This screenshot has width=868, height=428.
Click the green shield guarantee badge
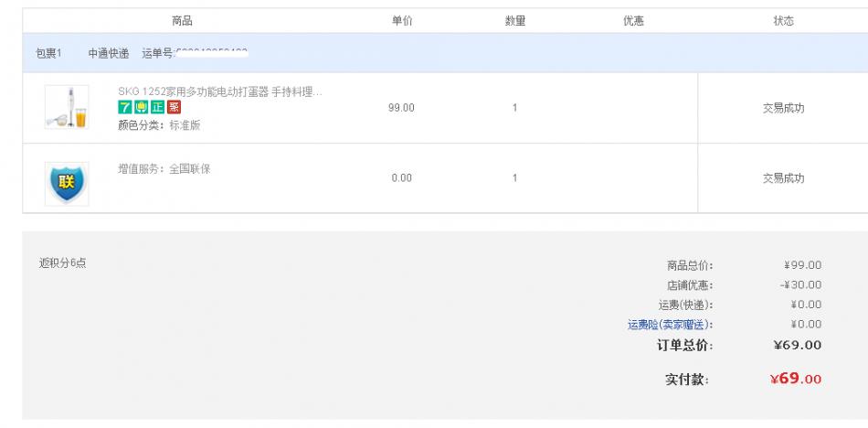coord(141,107)
